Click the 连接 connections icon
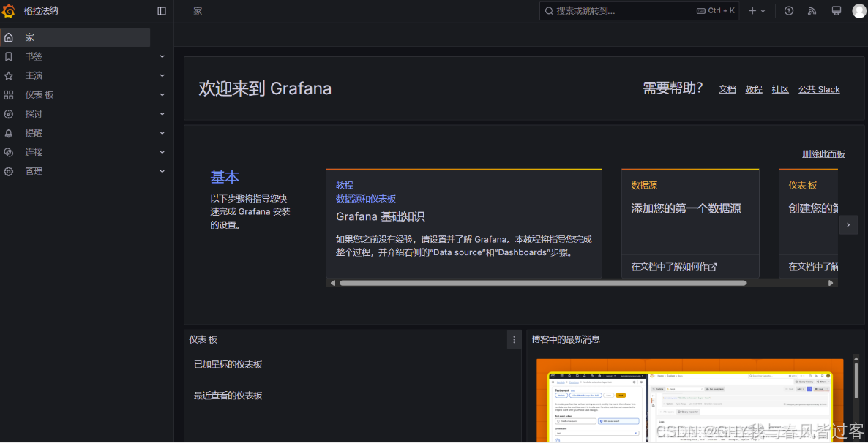The height and width of the screenshot is (446, 868). point(8,152)
